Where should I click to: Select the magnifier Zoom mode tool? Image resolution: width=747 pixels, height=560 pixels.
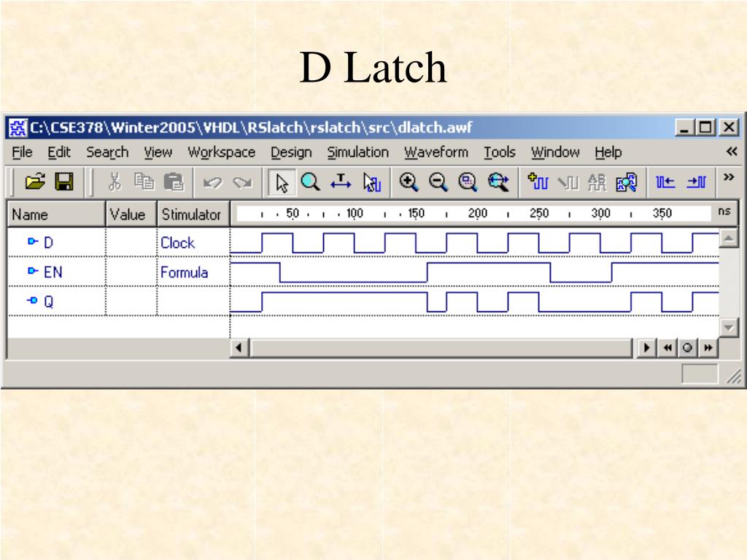click(x=311, y=182)
